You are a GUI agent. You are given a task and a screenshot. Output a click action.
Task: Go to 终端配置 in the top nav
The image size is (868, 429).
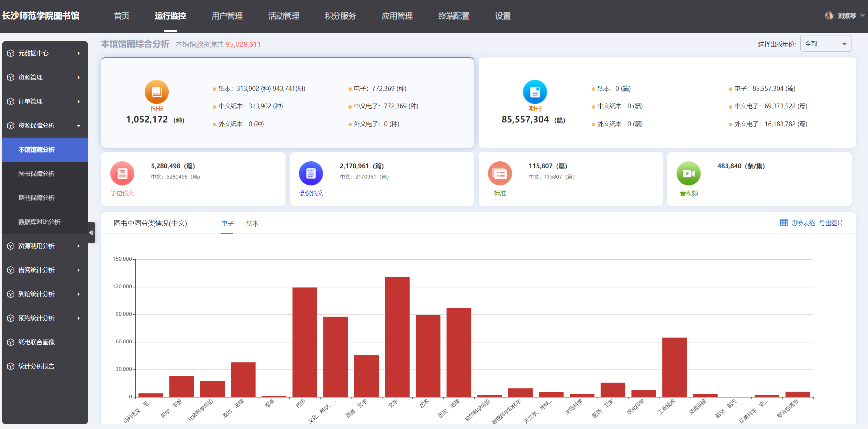click(454, 16)
